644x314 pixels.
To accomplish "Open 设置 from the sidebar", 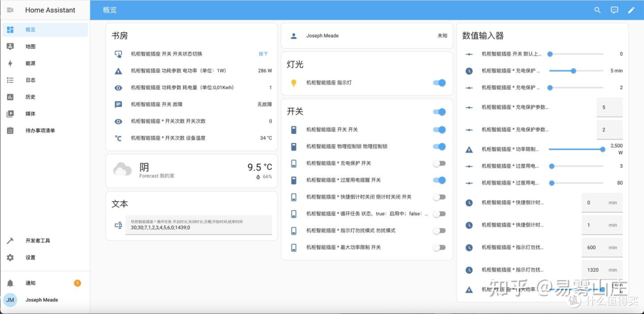I will (45, 257).
